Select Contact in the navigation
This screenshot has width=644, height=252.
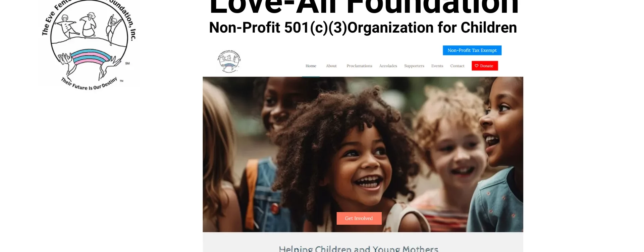coord(457,66)
